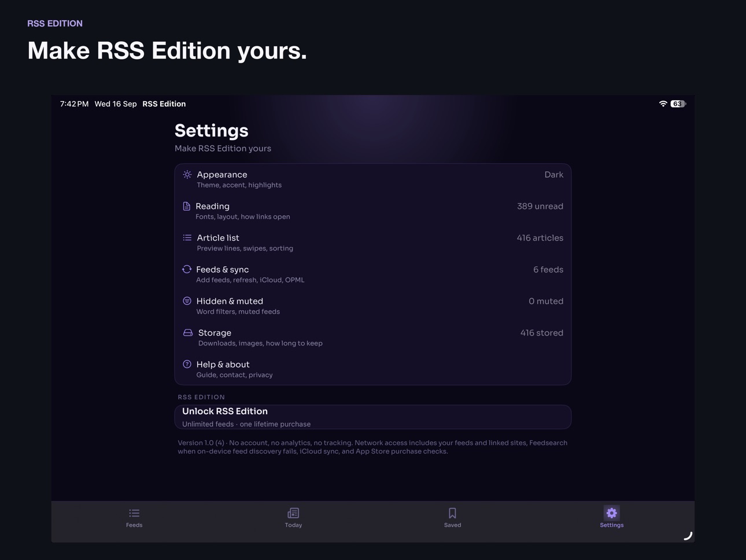Image resolution: width=746 pixels, height=560 pixels.
Task: Click the Dark theme value
Action: point(553,175)
